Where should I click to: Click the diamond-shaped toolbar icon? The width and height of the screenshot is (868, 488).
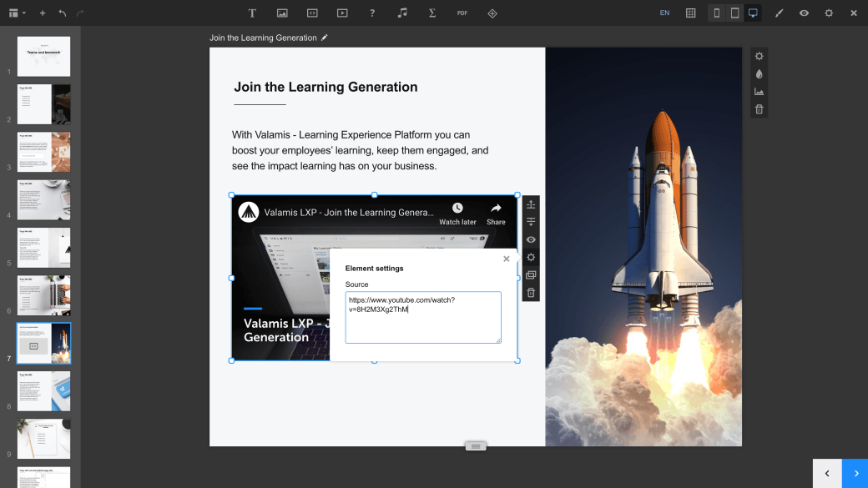pyautogui.click(x=492, y=13)
